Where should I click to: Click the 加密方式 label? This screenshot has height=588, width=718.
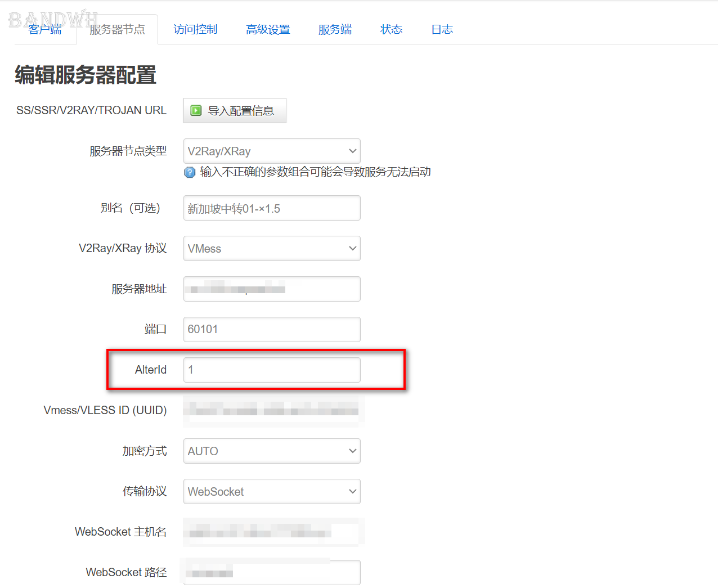click(145, 451)
